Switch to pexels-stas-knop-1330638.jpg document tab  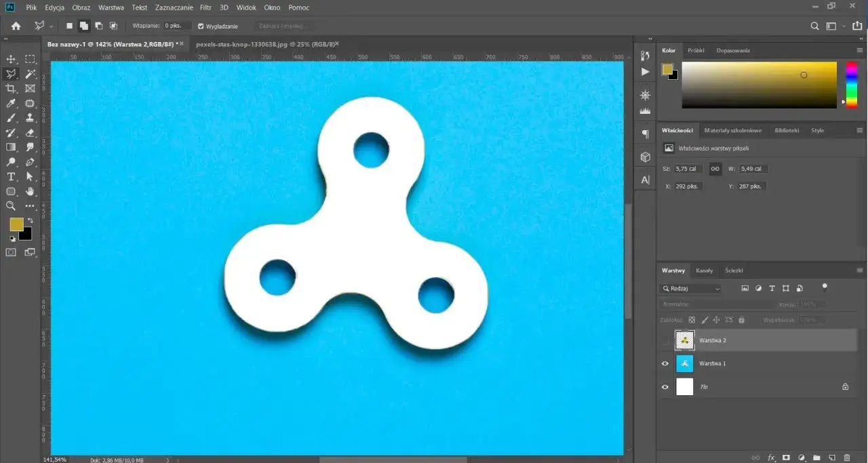[x=265, y=44]
